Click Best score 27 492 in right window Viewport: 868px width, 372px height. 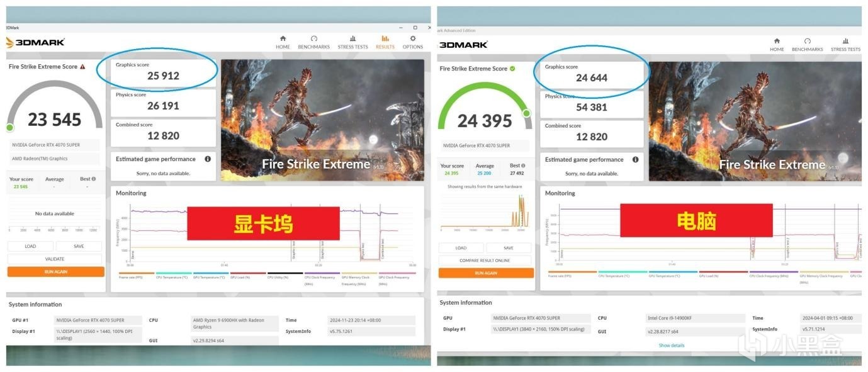(518, 173)
